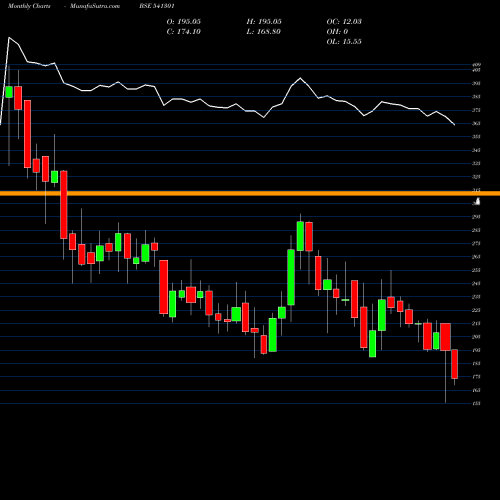Open the MunafaSutra.com label
The height and width of the screenshot is (500, 500).
(x=95, y=6)
